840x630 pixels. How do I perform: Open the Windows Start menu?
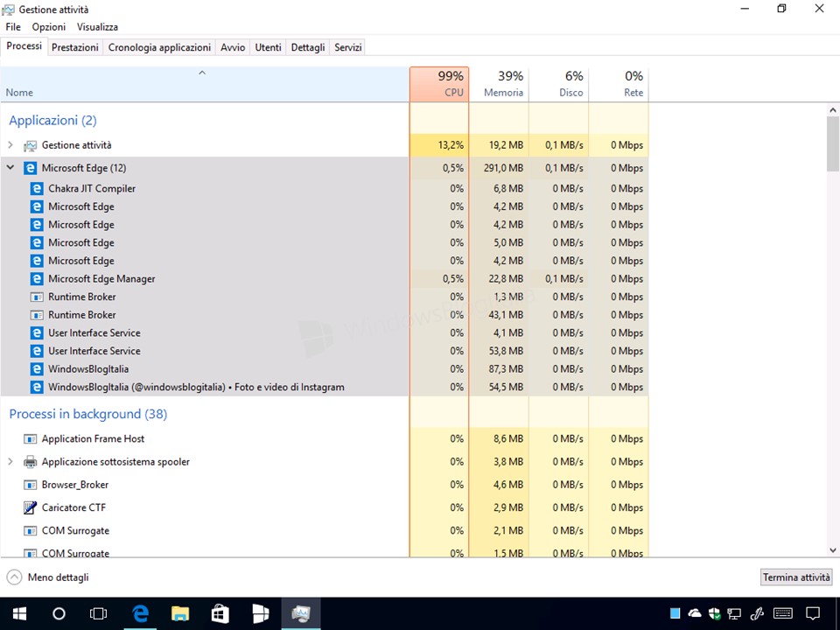[20, 614]
